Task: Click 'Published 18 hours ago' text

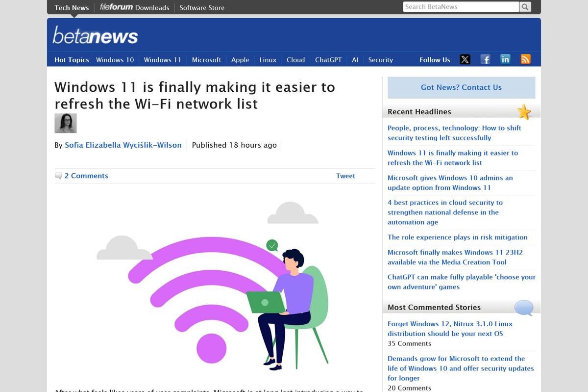Action: pyautogui.click(x=234, y=145)
